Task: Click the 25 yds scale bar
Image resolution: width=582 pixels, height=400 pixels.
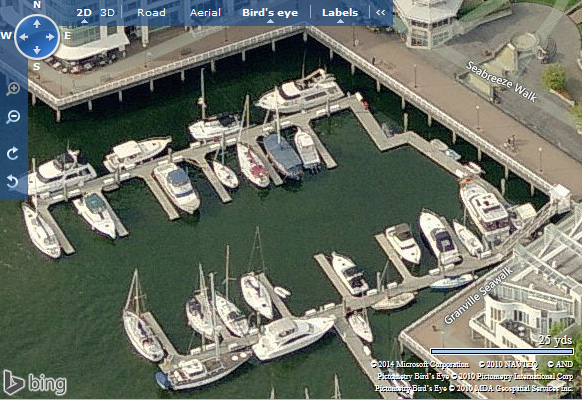Action: 502,351
